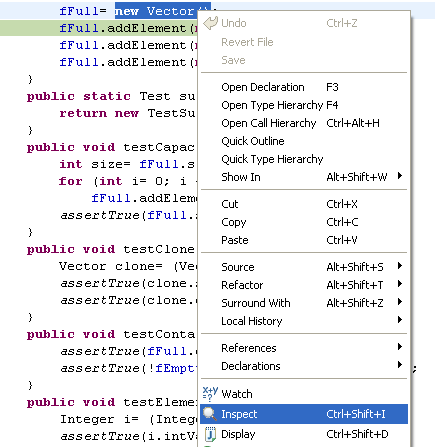Click the 'for (int i= 0;' line
The width and height of the screenshot is (435, 447).
(114, 181)
